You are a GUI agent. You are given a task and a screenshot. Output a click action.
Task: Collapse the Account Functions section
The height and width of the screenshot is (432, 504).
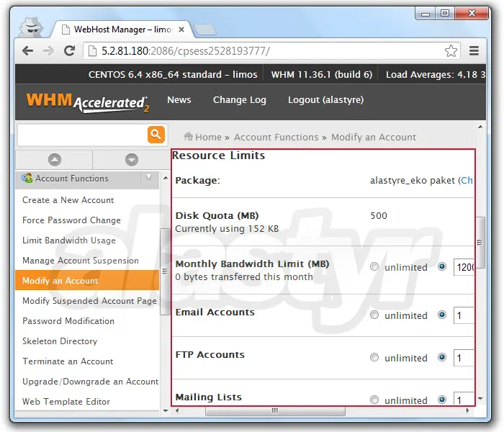[149, 177]
